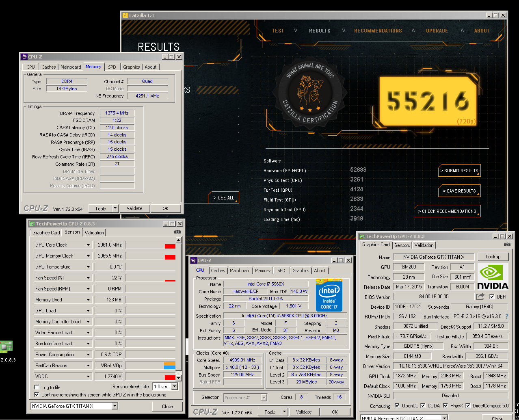Click the camera icon in GPU-Z Graphics Card window
The image size is (519, 420).
(507, 245)
